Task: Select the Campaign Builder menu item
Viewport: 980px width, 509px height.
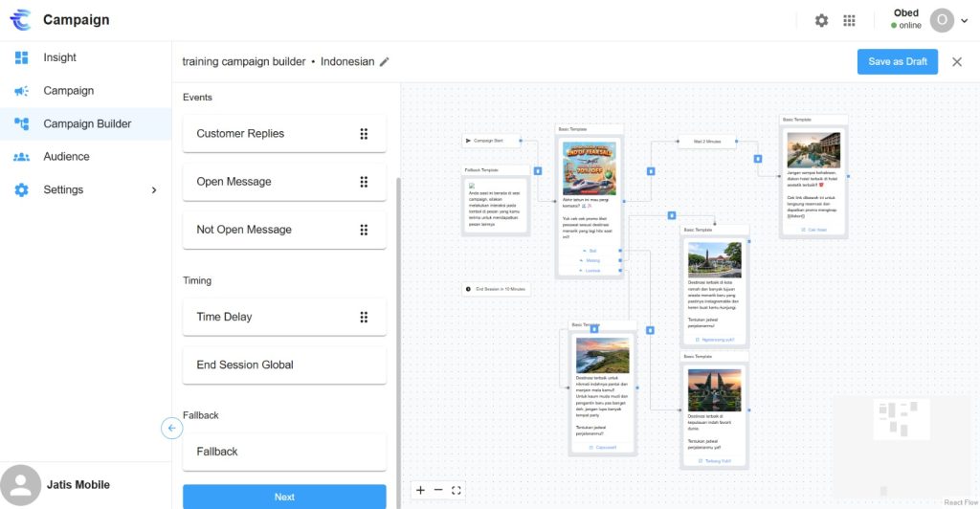Action: tap(85, 123)
